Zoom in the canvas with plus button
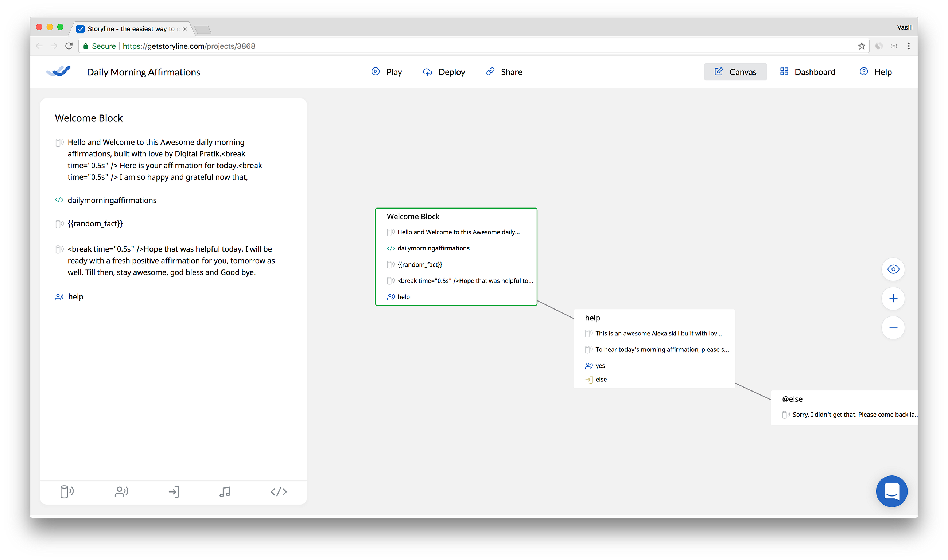The height and width of the screenshot is (560, 948). [x=893, y=299]
